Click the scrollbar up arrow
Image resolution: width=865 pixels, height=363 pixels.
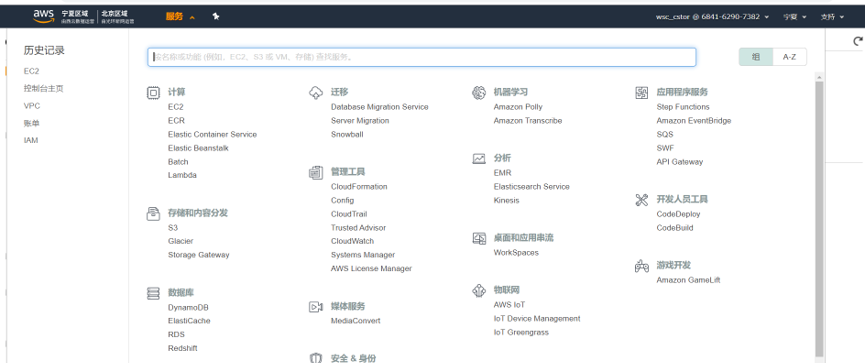pos(819,77)
